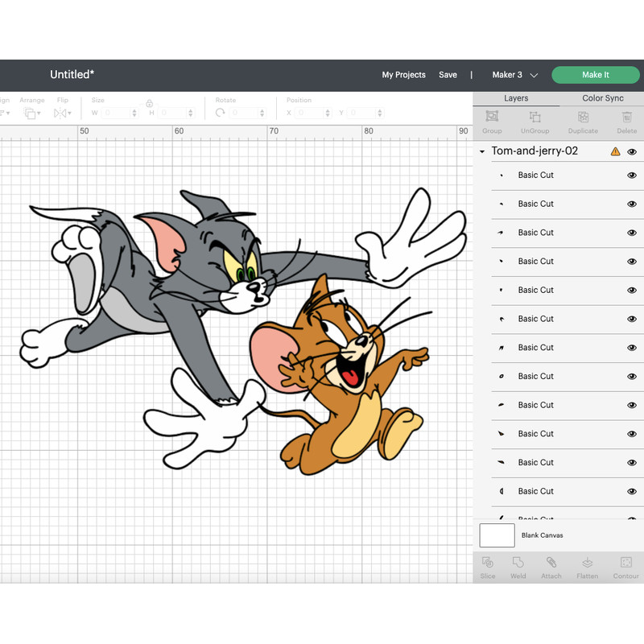Open the Contour tool
The width and height of the screenshot is (644, 644).
pyautogui.click(x=625, y=568)
